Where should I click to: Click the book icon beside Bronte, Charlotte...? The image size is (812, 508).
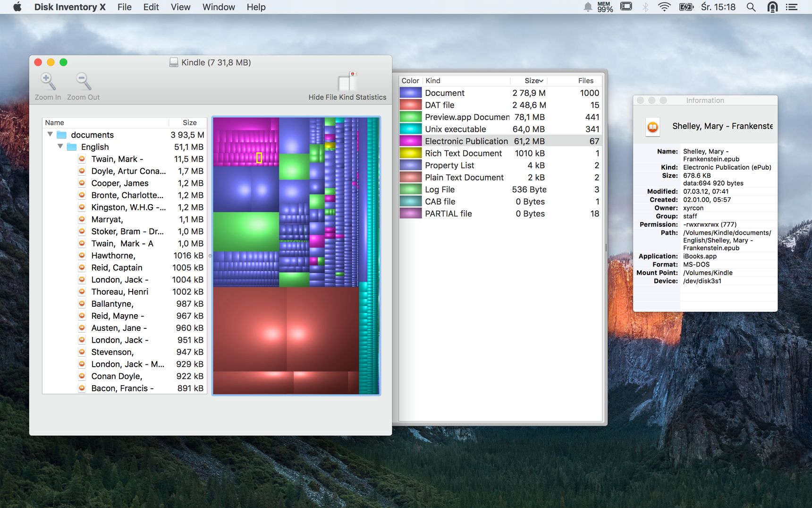pos(82,195)
